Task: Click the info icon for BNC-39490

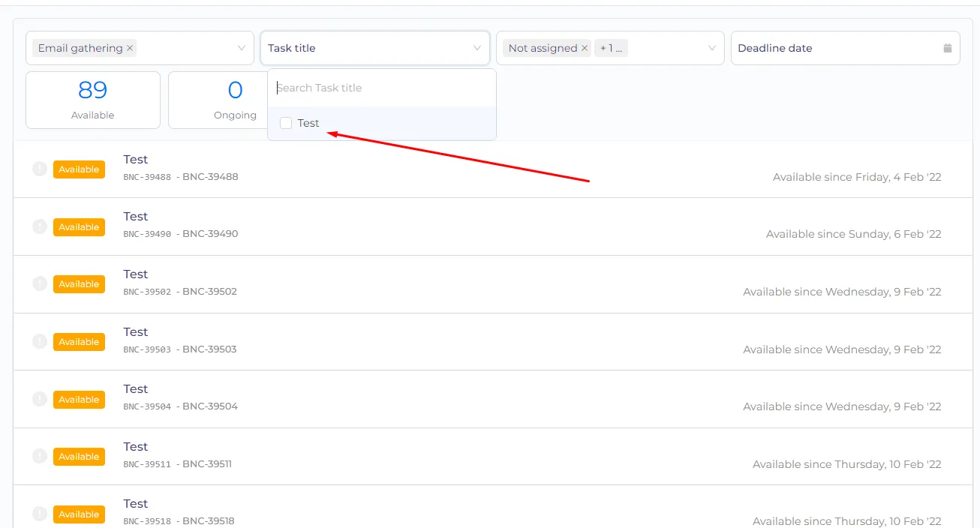Action: pos(40,226)
